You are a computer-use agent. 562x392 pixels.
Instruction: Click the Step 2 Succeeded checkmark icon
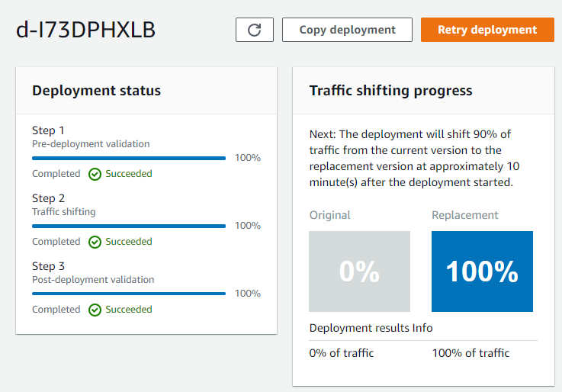[95, 242]
